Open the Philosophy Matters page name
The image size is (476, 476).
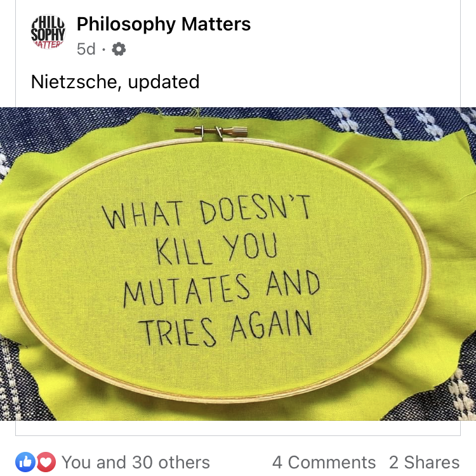click(164, 24)
